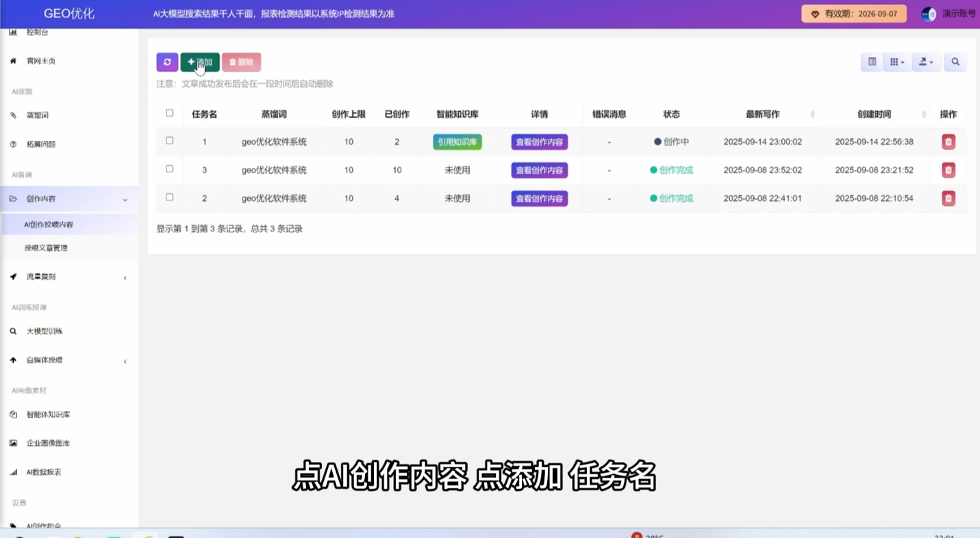Click the 引用知识库 badge for task 1

point(457,142)
